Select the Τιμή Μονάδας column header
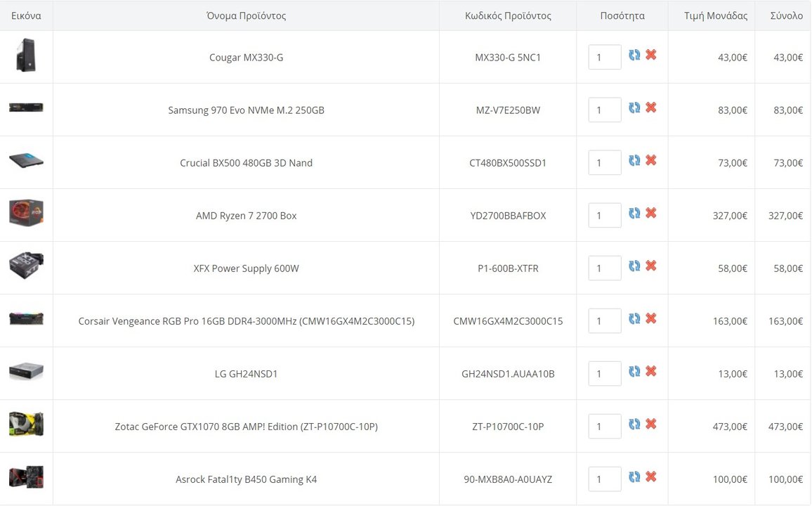 (716, 16)
